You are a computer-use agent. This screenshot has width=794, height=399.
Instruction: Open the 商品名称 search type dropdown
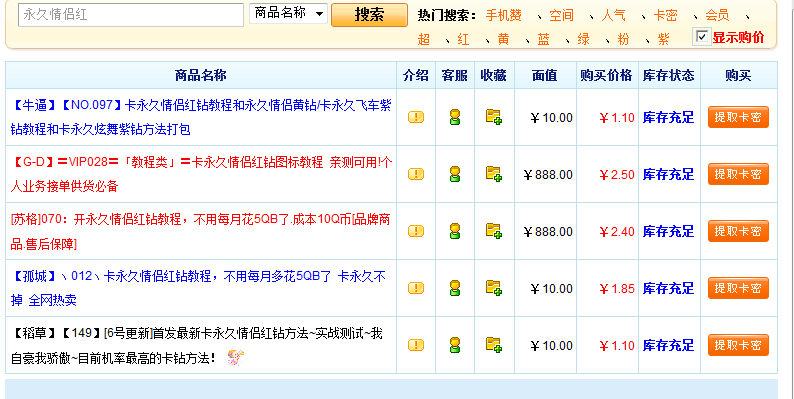tap(288, 14)
